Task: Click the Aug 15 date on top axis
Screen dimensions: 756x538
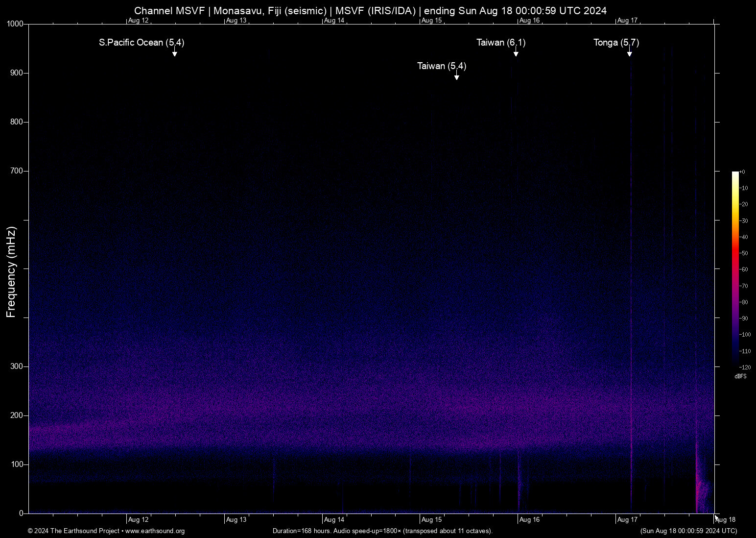Action: 432,21
